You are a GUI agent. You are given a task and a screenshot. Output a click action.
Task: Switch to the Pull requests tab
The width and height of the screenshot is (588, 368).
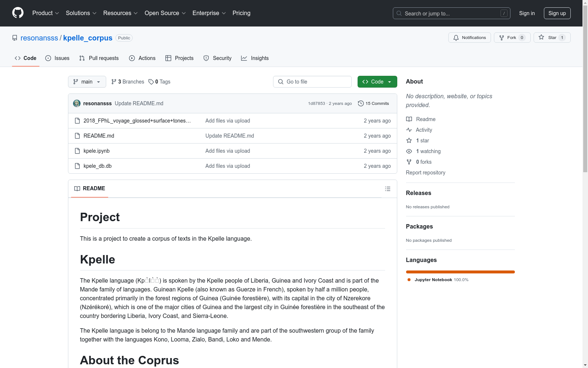point(99,58)
